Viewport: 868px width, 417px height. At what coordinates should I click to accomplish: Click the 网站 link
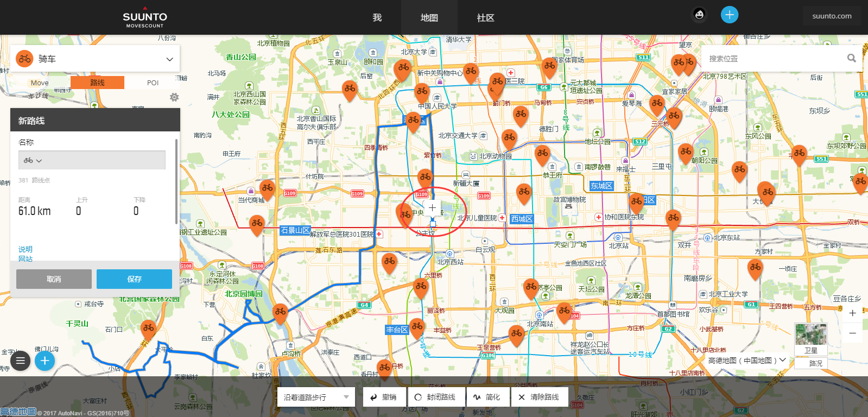coord(26,259)
